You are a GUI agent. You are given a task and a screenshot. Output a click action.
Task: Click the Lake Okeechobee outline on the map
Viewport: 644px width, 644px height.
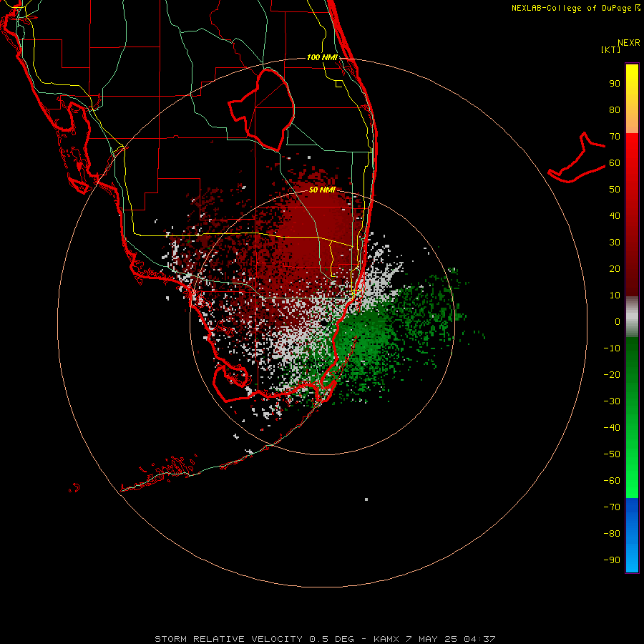point(262,109)
